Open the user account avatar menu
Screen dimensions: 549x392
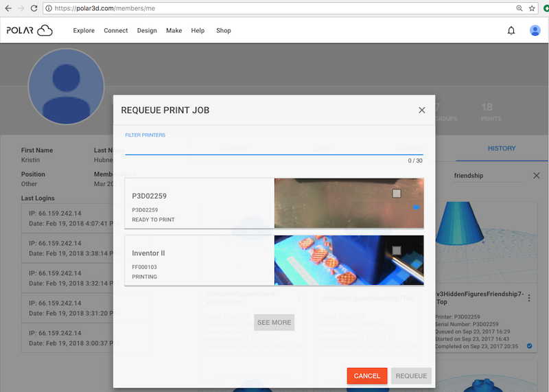535,30
